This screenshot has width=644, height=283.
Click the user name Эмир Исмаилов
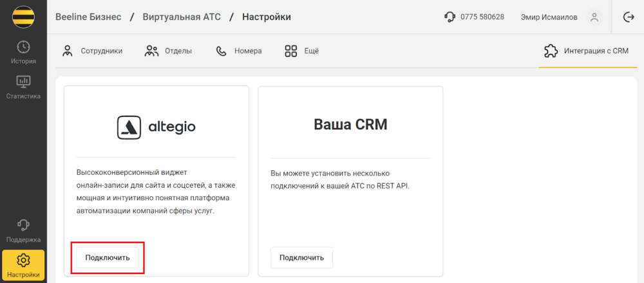549,17
